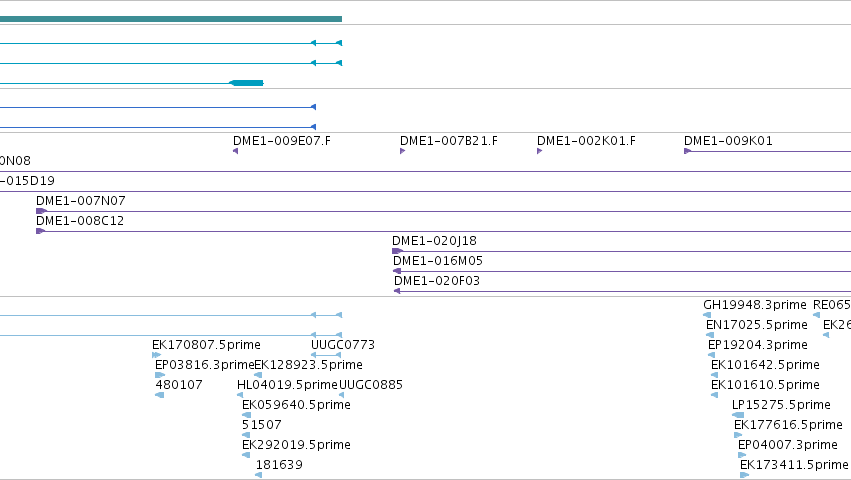Click the arrow glyph under EK059640.5prime
This screenshot has height=480, width=851.
pyautogui.click(x=246, y=415)
